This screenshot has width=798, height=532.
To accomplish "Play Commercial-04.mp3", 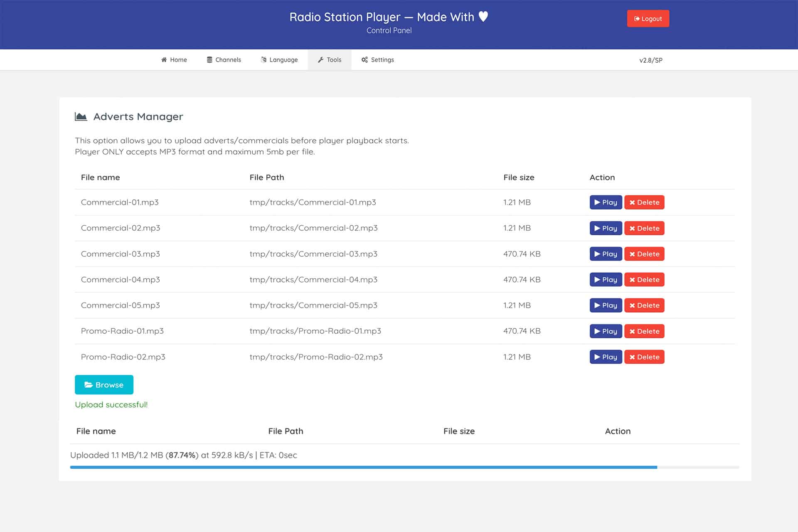I will coord(606,280).
